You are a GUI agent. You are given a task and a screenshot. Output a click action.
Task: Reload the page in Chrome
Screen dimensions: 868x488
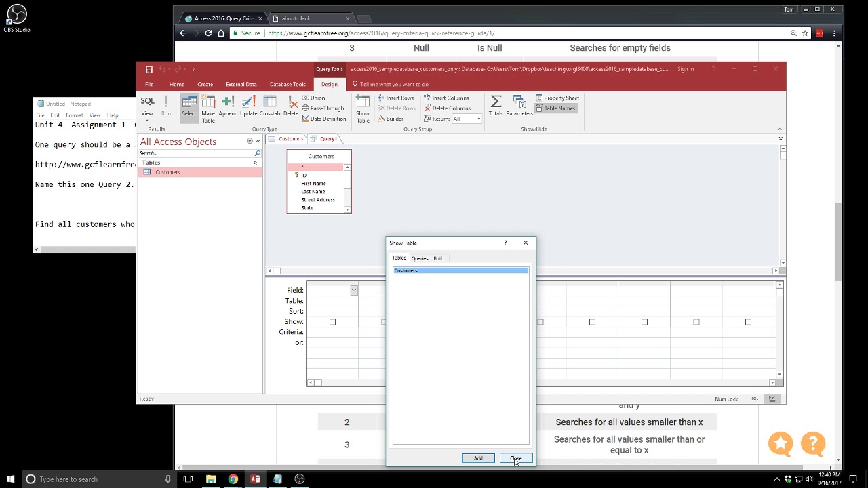coord(208,33)
